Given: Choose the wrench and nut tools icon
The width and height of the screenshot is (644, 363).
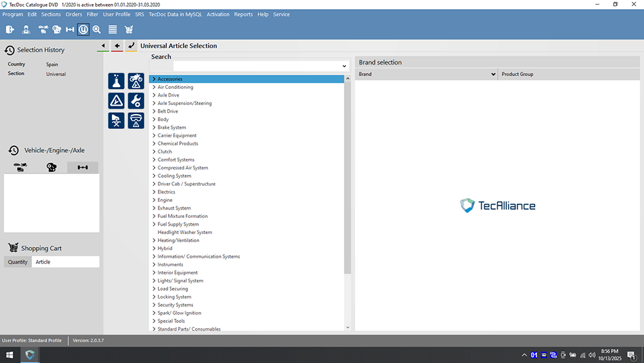Looking at the screenshot, I should 136,101.
